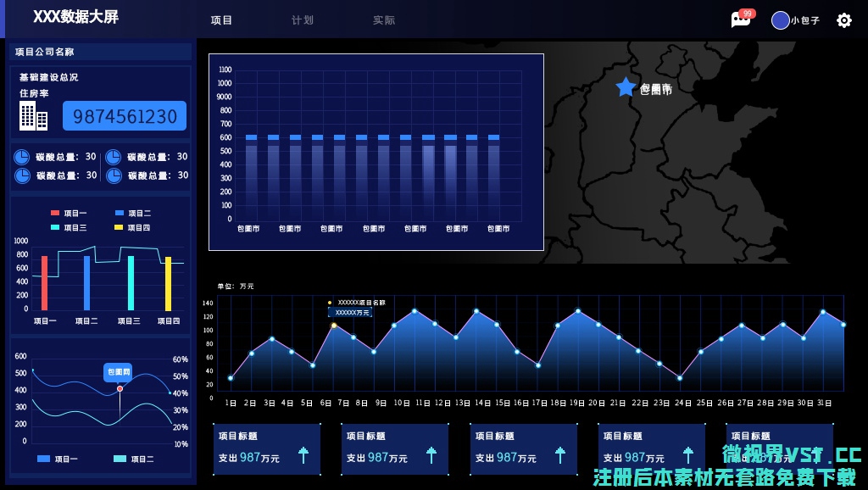Click the 9874561230 blue number button

124,116
